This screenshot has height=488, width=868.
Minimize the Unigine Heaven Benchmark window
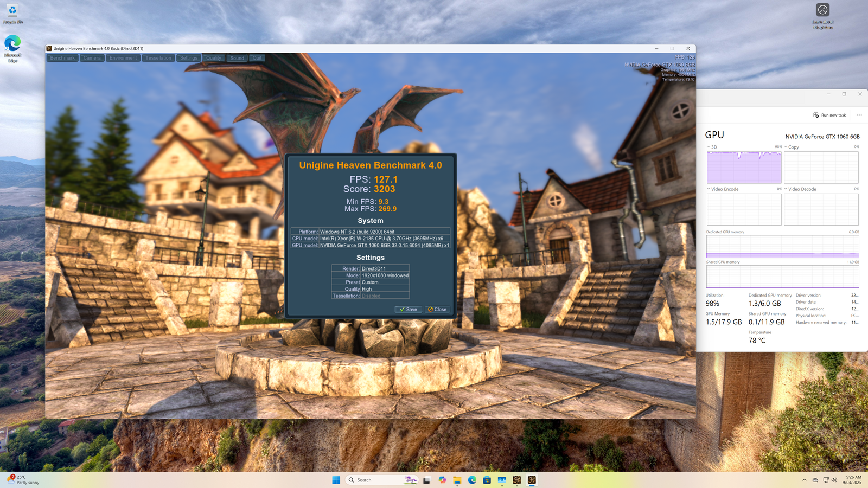pyautogui.click(x=656, y=48)
